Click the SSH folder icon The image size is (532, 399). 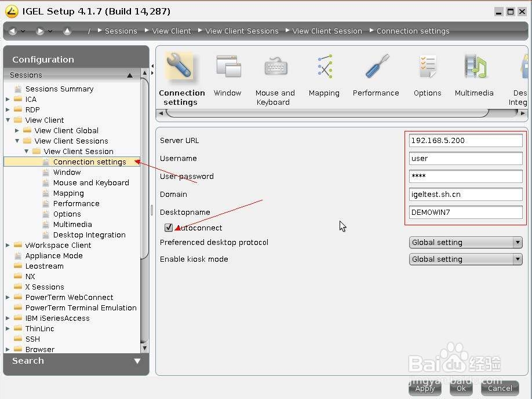pyautogui.click(x=18, y=339)
